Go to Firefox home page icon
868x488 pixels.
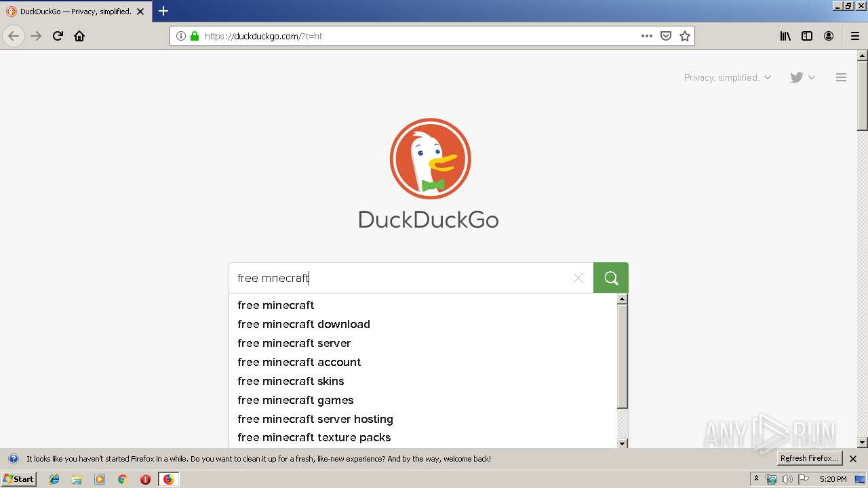point(79,36)
